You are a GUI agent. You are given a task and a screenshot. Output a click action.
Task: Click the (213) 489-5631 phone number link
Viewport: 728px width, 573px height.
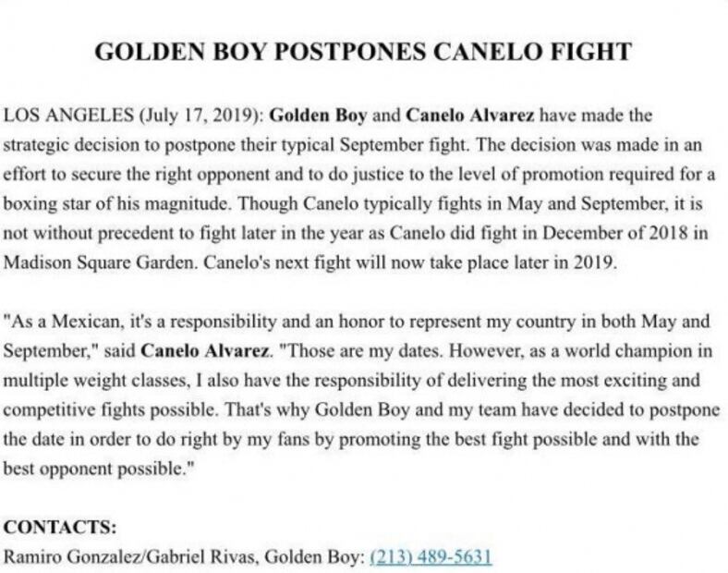point(430,557)
